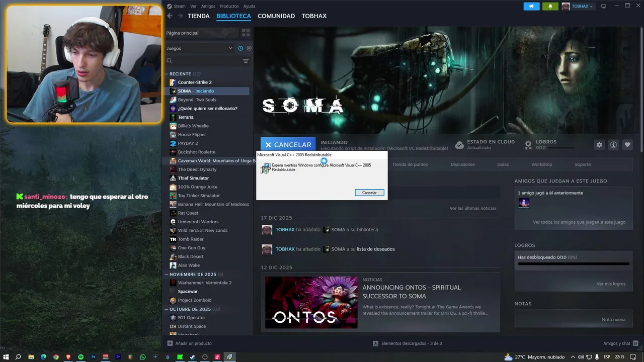Open the Soporte tab
The width and height of the screenshot is (644, 362).
pos(583,164)
